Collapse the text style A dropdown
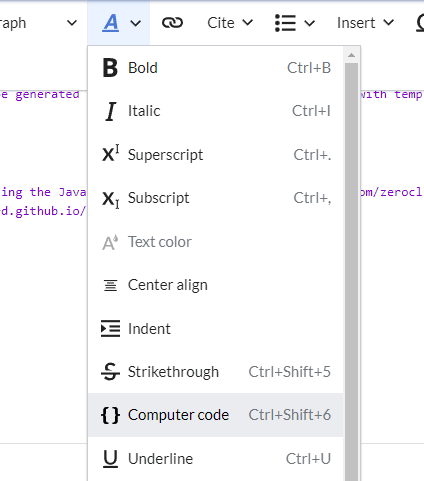The height and width of the screenshot is (481, 424). click(119, 23)
